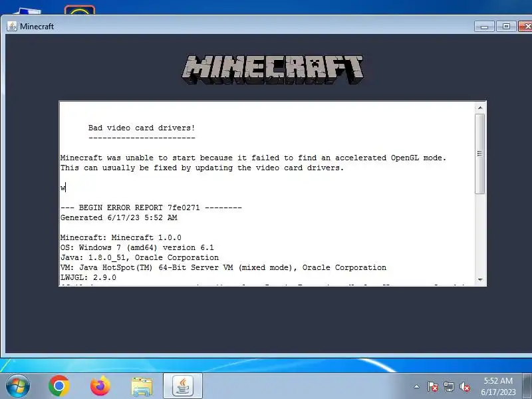Minimize the Minecraft window
This screenshot has width=532, height=399.
tap(485, 27)
